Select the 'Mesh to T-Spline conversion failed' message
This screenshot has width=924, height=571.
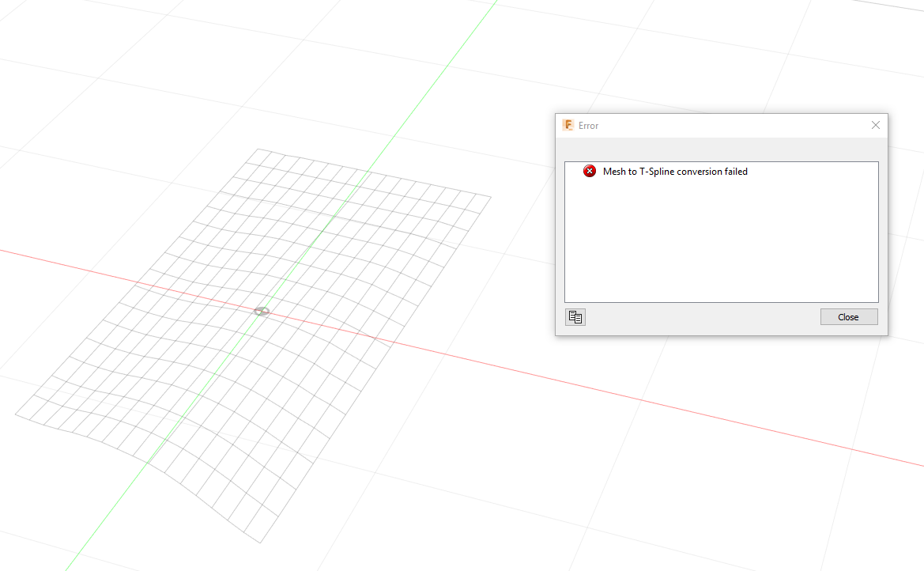click(675, 171)
